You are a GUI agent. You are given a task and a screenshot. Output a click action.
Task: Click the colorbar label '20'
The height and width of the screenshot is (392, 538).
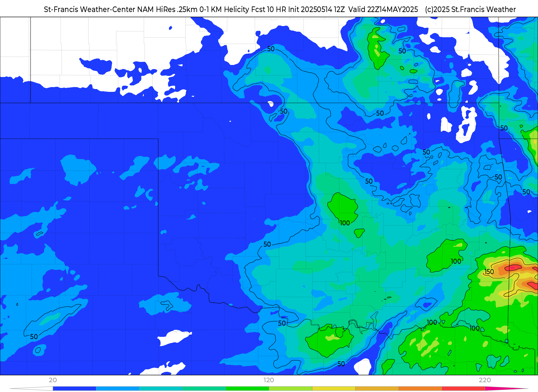coord(53,380)
